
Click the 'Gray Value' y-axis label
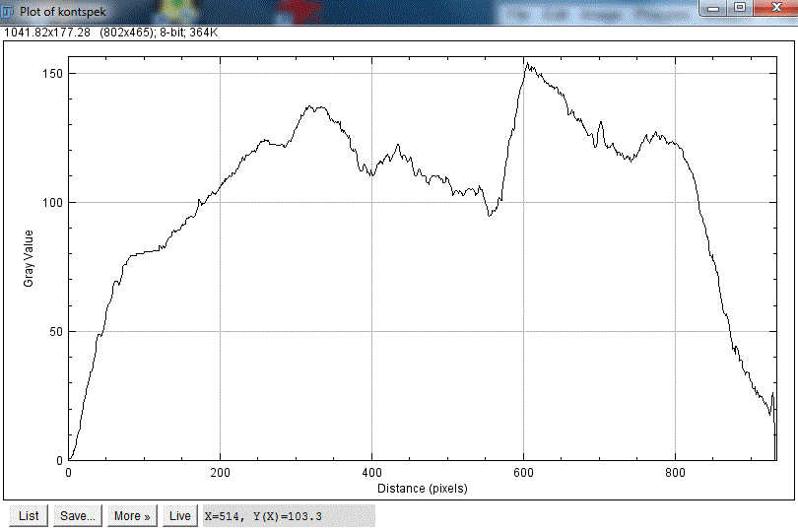[x=29, y=258]
